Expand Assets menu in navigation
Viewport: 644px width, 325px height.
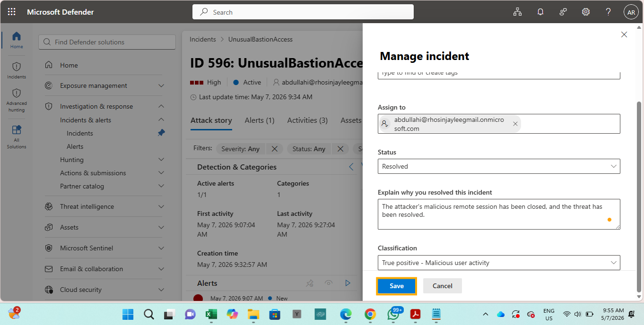coord(161,227)
